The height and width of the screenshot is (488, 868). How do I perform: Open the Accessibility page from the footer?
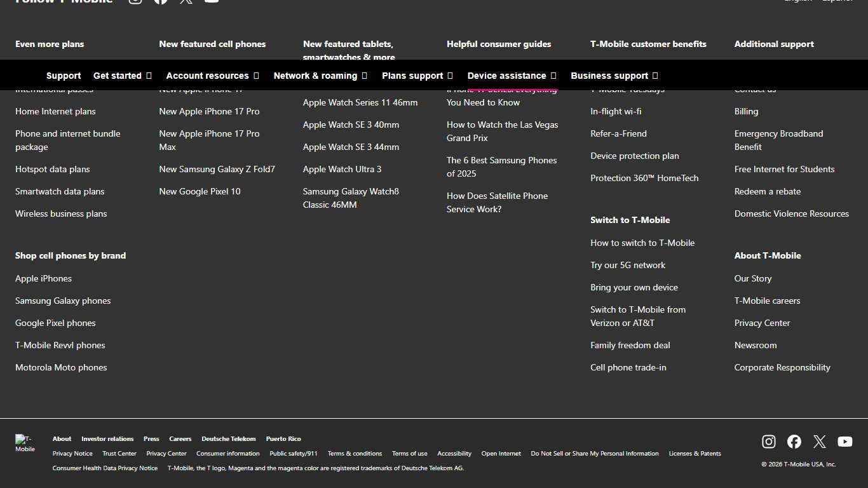click(x=454, y=453)
